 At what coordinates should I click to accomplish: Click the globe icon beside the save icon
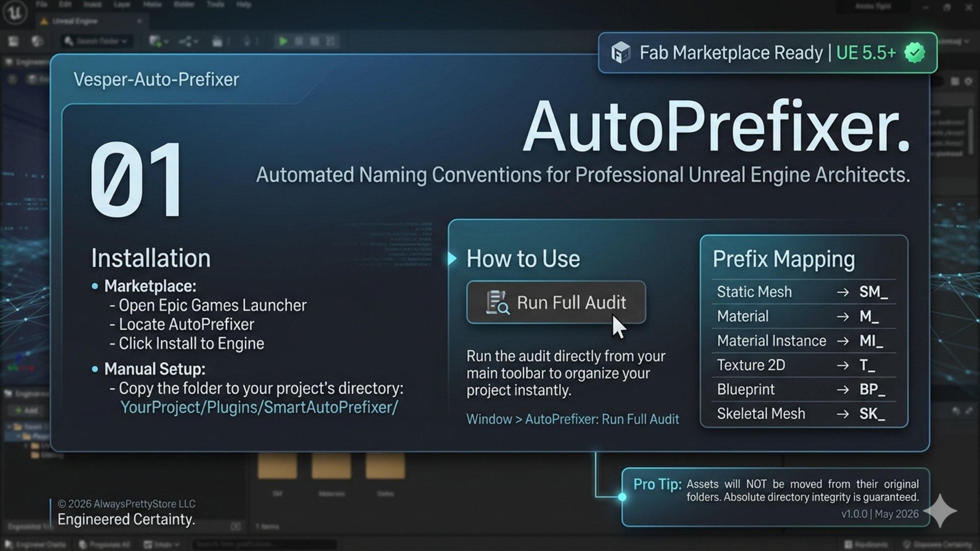[37, 41]
